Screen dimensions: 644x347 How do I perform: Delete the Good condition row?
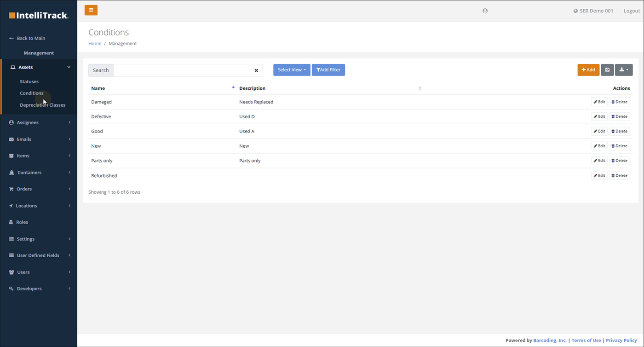[620, 131]
